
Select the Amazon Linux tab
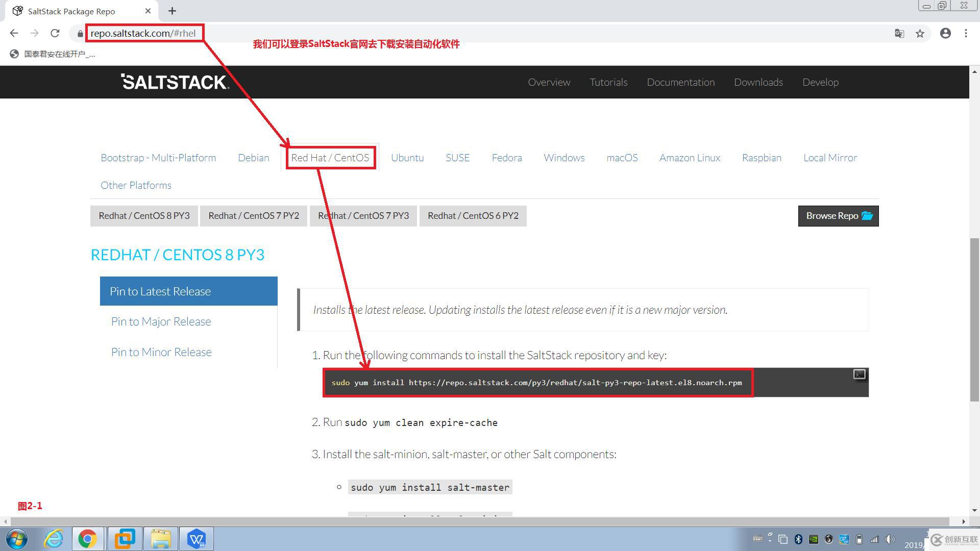coord(690,158)
